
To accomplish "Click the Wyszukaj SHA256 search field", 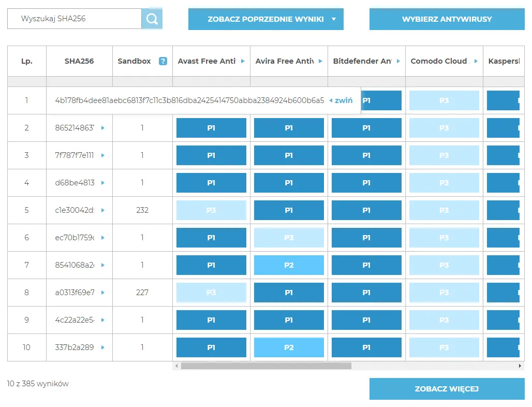I will point(75,19).
